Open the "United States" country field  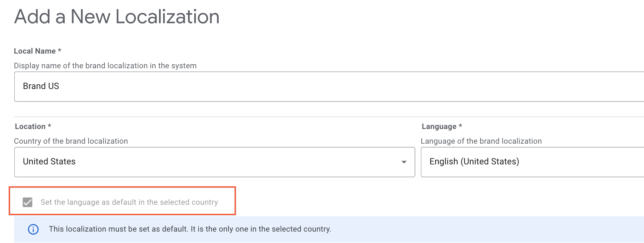coord(207,162)
